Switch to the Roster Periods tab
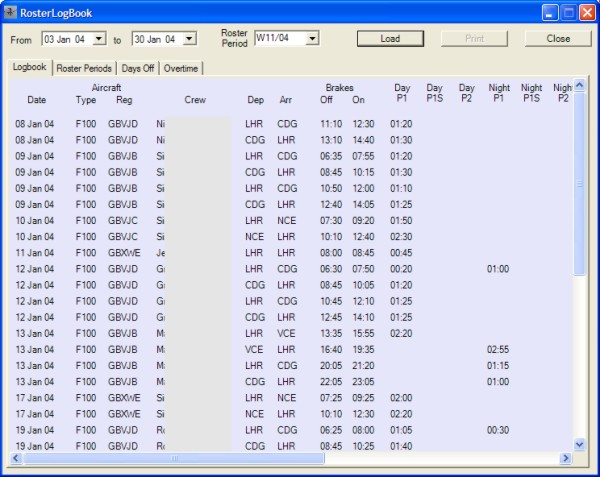Viewport: 600px width, 477px height. (84, 68)
